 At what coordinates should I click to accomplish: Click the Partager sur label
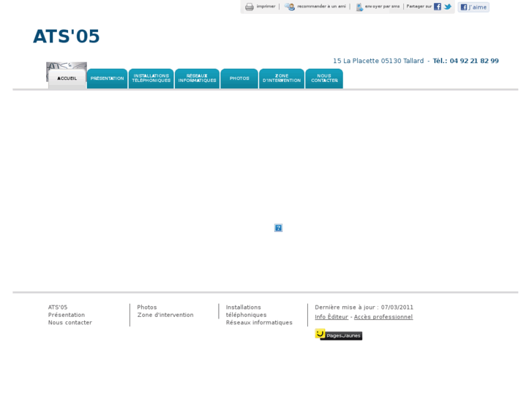click(419, 7)
